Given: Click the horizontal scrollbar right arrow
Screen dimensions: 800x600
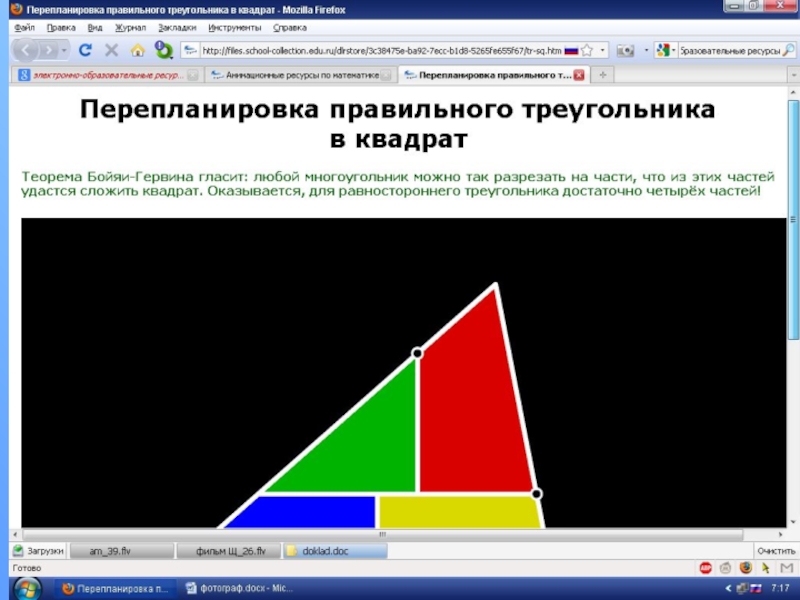Looking at the screenshot, I should 780,534.
